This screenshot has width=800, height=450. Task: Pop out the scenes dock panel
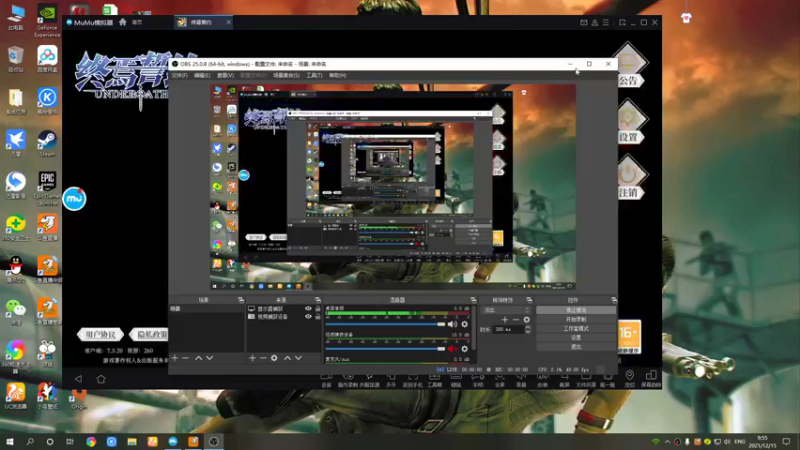(241, 300)
